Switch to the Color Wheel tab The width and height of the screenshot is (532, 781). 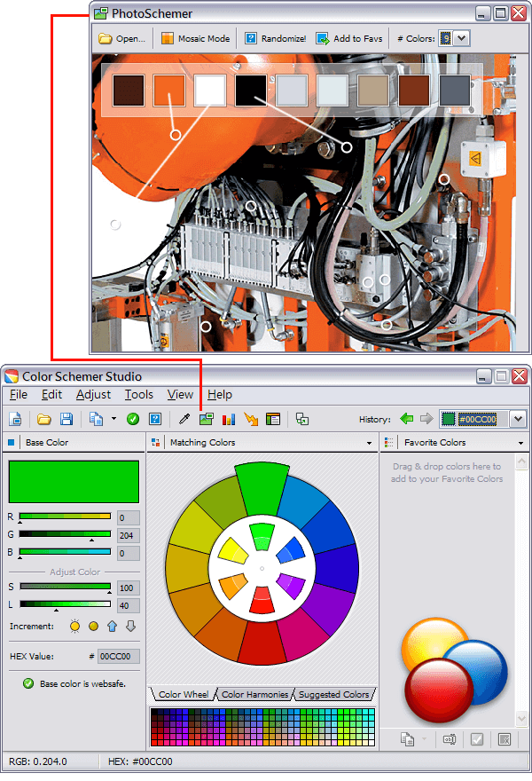tap(184, 694)
